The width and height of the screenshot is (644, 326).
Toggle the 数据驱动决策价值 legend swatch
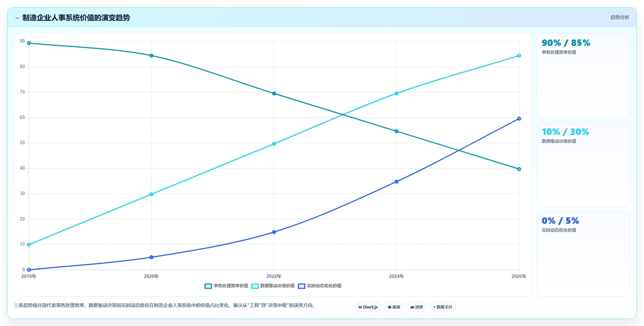point(255,286)
